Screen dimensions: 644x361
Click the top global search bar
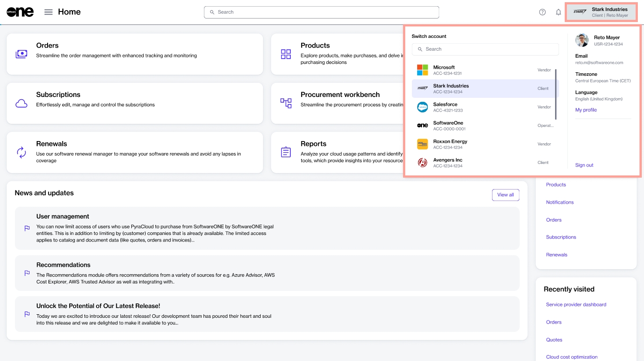tap(322, 12)
